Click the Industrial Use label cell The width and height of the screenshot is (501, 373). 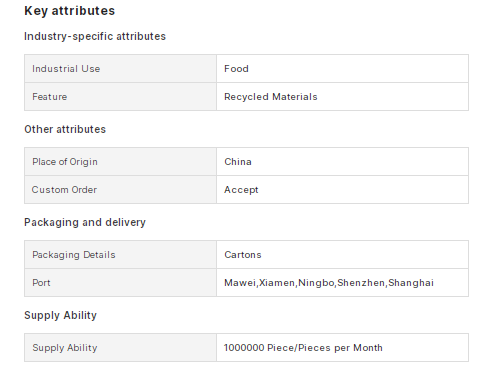120,69
